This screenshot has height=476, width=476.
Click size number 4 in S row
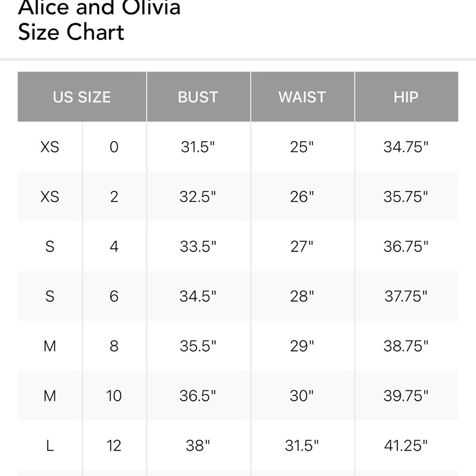(114, 247)
